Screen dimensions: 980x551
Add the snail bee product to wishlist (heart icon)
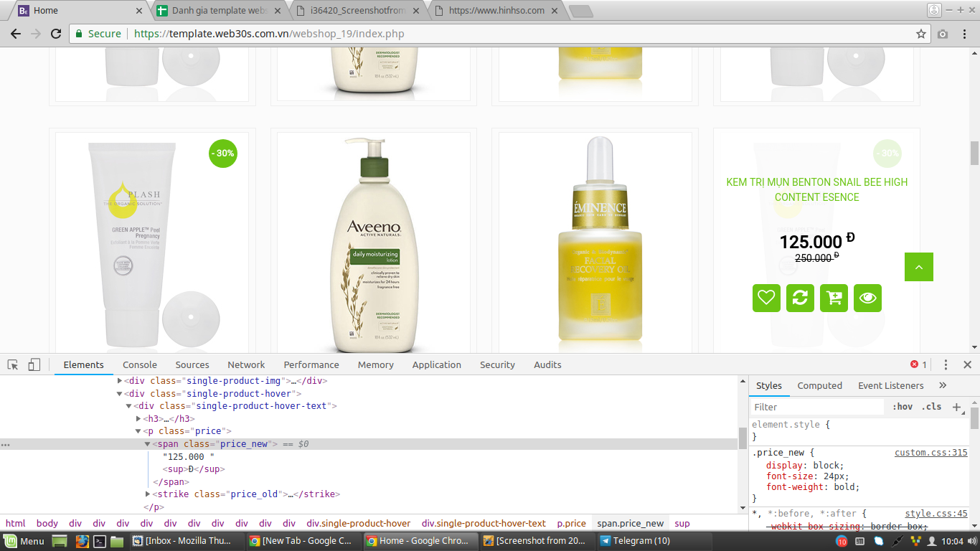[x=766, y=298]
